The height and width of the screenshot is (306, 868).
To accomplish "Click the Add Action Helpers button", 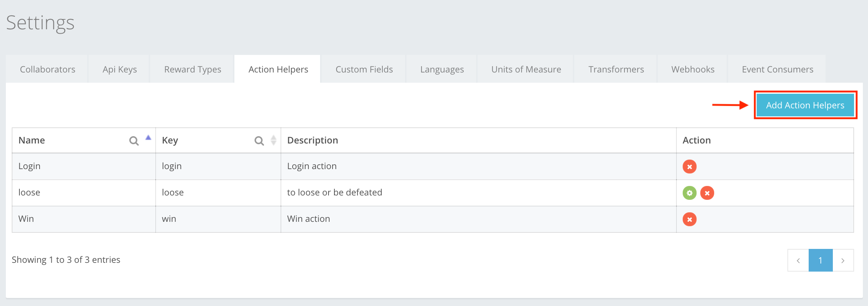I will coord(805,105).
